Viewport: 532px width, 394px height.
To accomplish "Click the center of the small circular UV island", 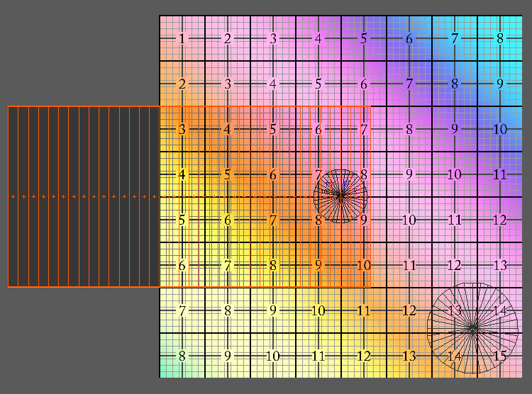I will [x=340, y=196].
